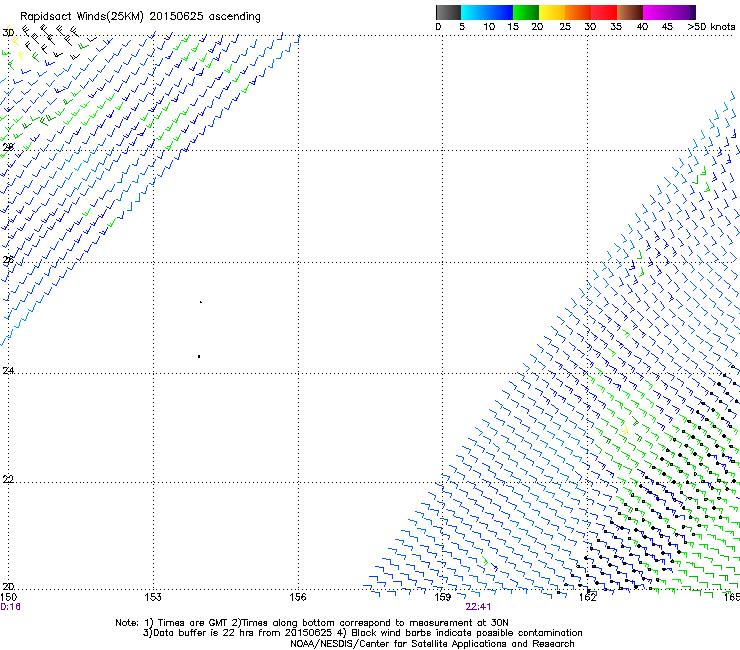The width and height of the screenshot is (740, 650).
Task: Click the '35' legend scale label
Action: tap(616, 27)
